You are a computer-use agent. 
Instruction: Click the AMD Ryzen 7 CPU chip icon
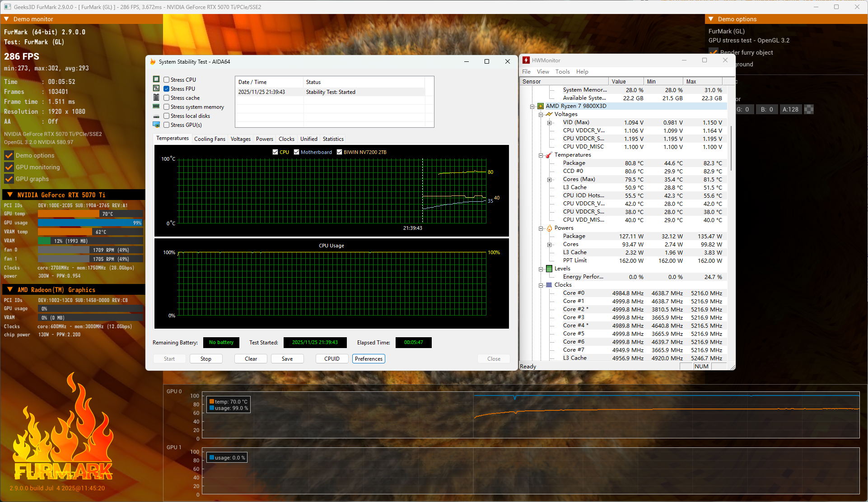(541, 106)
